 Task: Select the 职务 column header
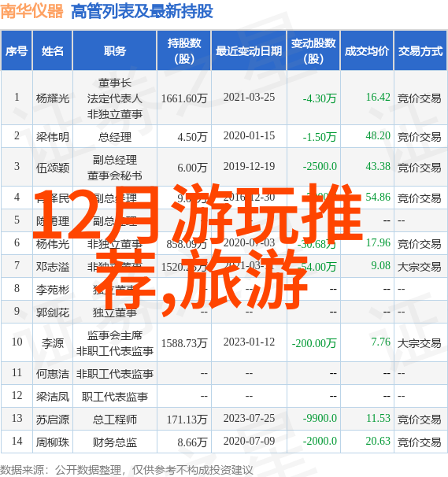115,51
